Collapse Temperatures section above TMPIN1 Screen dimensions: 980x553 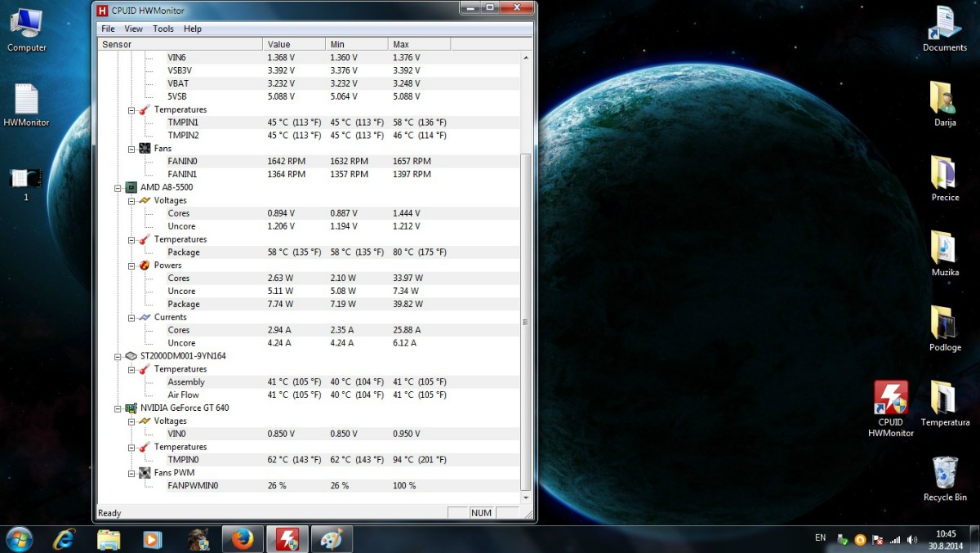pyautogui.click(x=131, y=109)
